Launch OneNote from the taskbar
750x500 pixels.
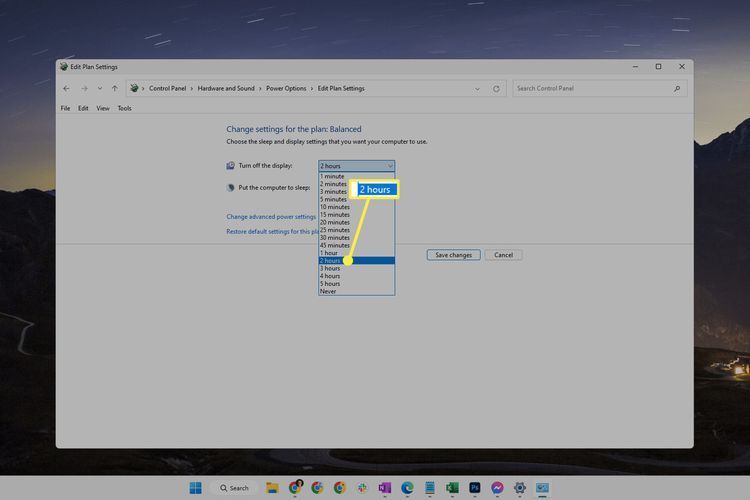[384, 488]
